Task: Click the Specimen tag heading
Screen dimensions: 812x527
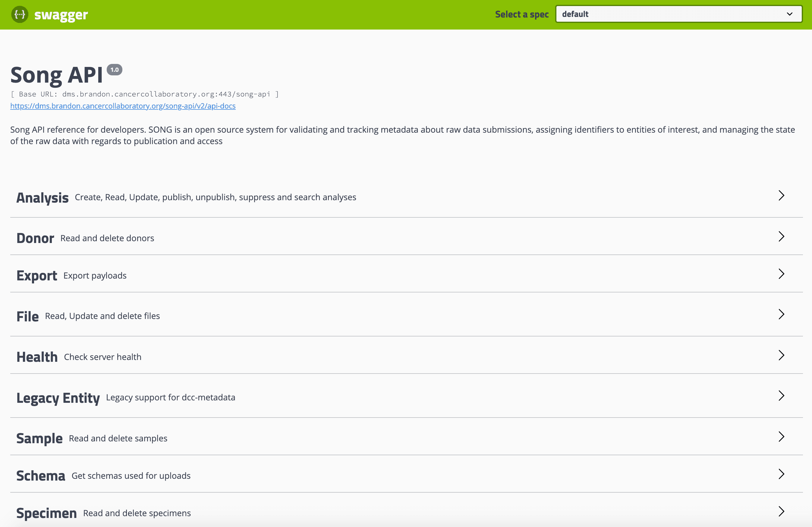Action: [47, 513]
